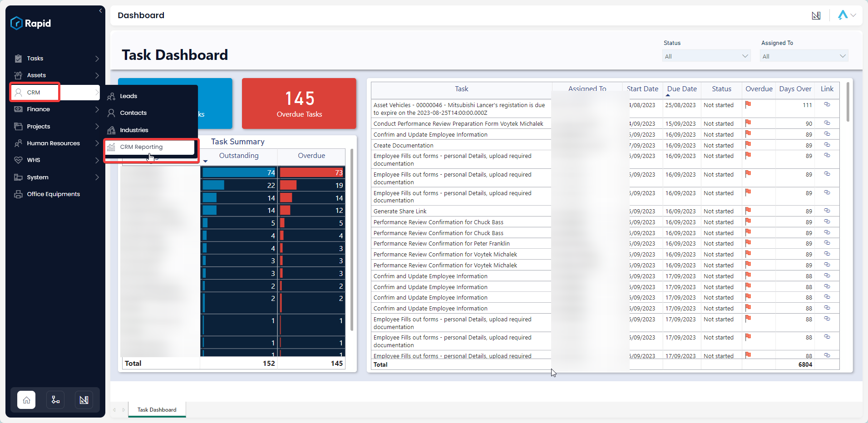Open the user profile menu at top right
This screenshot has width=868, height=423.
coord(847,15)
